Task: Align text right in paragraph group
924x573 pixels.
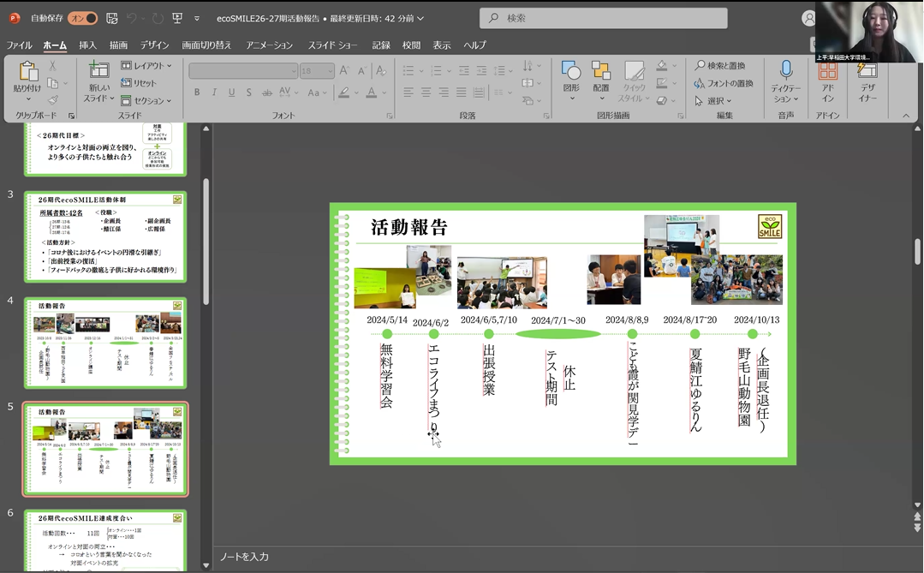Action: click(x=444, y=93)
